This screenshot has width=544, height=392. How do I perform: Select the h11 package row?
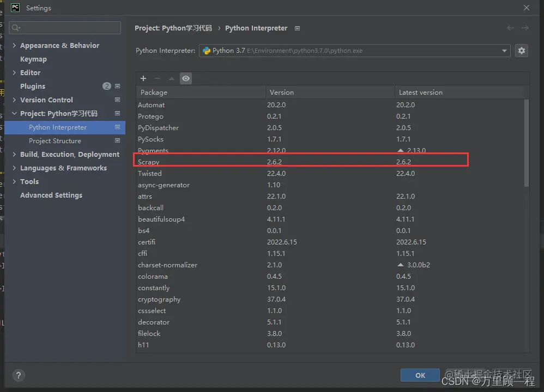pyautogui.click(x=330, y=345)
